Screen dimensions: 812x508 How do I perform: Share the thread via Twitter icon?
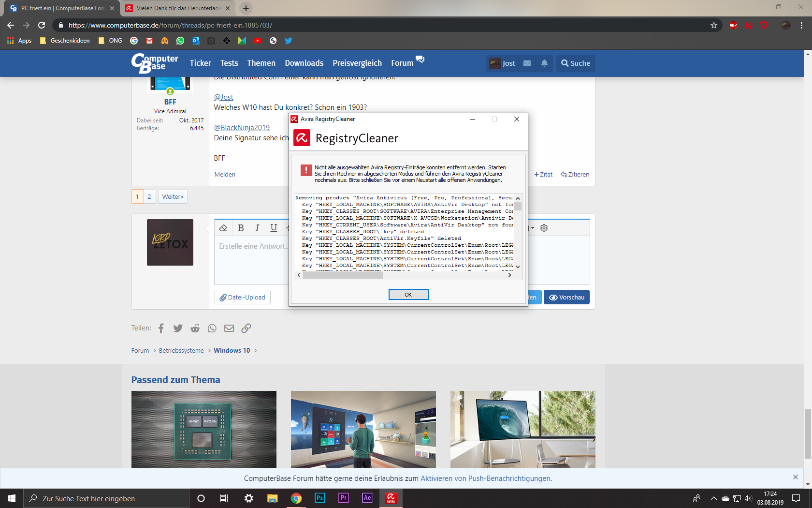point(178,328)
